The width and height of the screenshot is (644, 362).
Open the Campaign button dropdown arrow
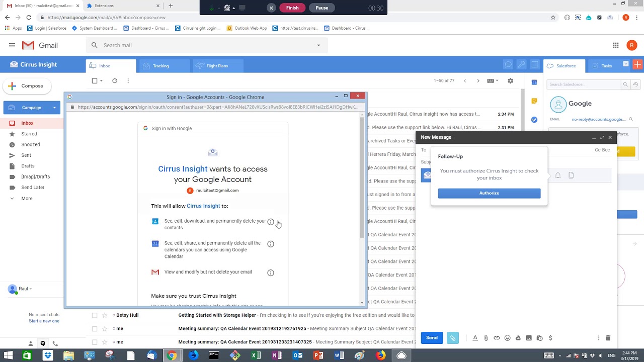(x=54, y=108)
